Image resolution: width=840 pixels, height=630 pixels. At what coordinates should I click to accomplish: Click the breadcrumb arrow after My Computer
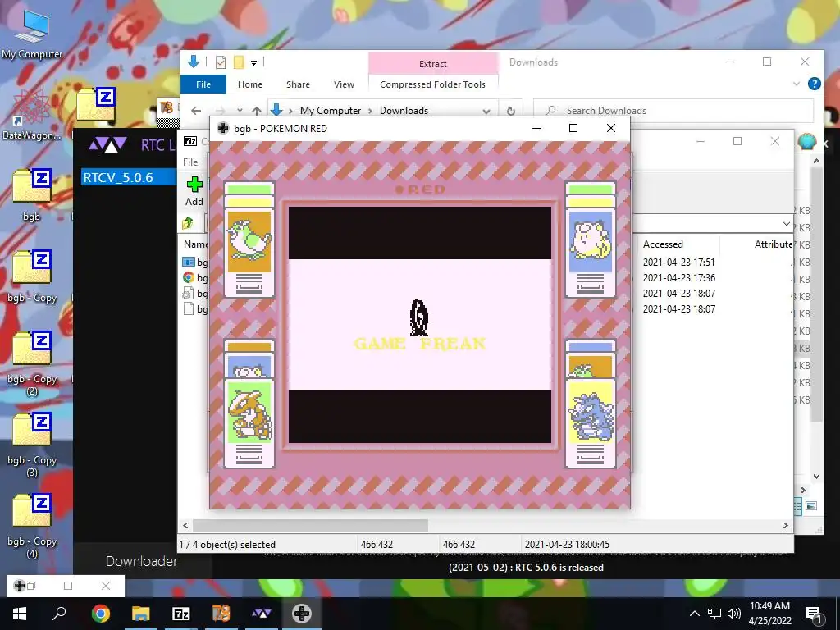(x=370, y=111)
